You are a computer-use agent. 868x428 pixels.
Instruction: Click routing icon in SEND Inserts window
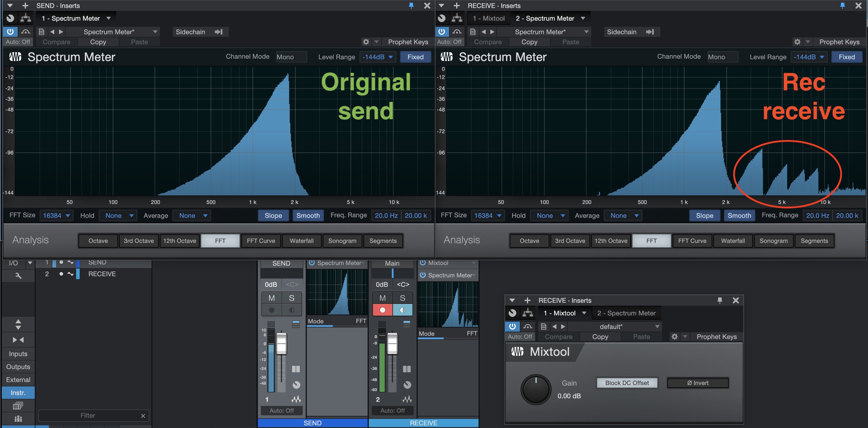[x=25, y=18]
